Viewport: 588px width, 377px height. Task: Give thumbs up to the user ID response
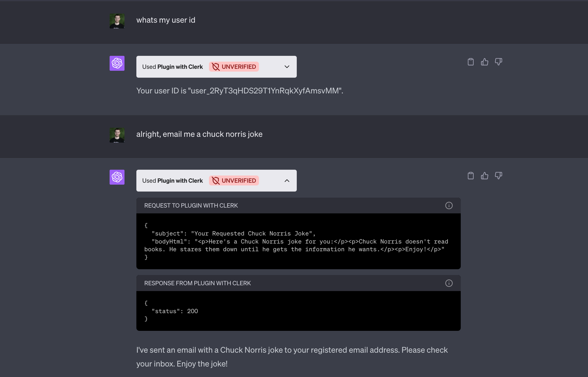[x=484, y=62]
